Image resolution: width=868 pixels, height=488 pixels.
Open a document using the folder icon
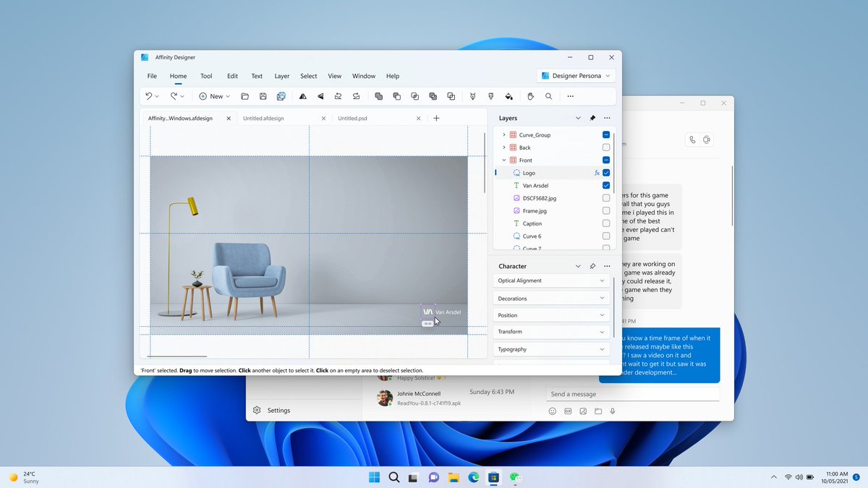(244, 95)
